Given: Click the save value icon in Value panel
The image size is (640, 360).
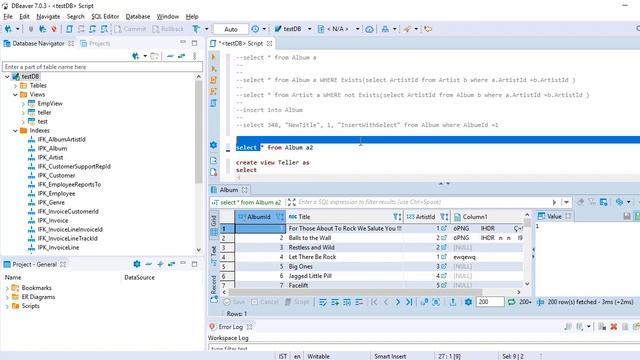Looking at the screenshot, I should pos(627,216).
